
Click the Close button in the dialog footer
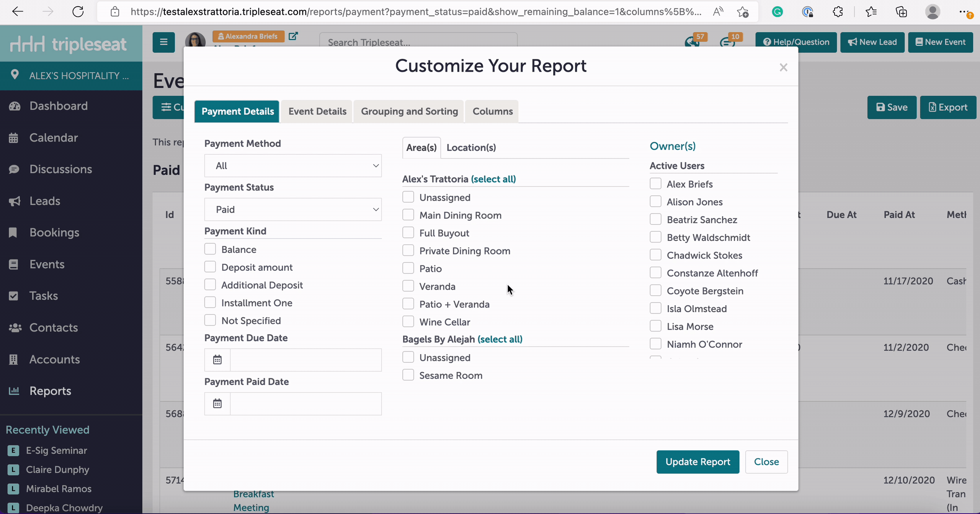(x=766, y=462)
